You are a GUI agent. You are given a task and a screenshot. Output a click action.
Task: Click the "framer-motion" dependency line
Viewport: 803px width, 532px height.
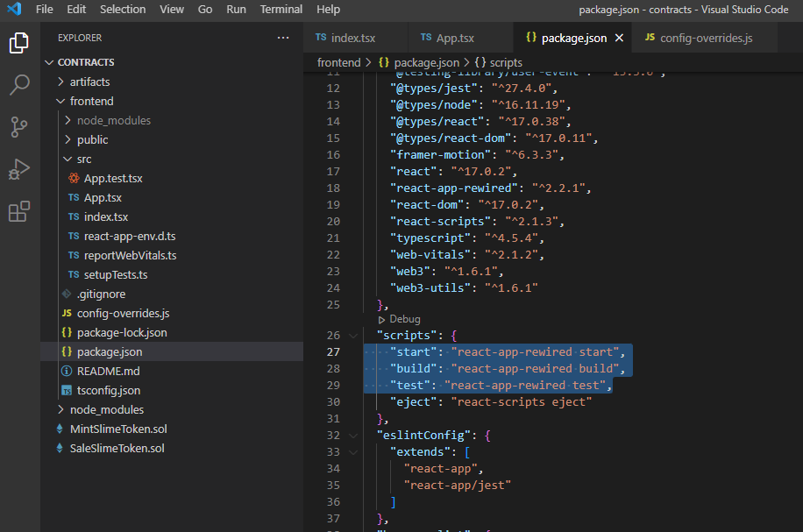coord(477,154)
